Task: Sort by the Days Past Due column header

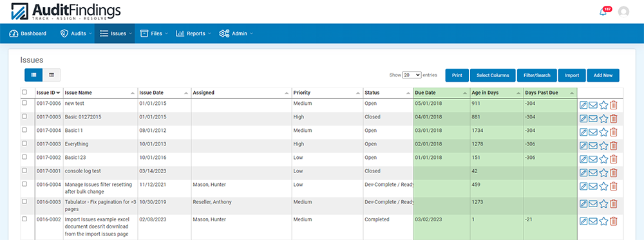Action: (x=550, y=93)
